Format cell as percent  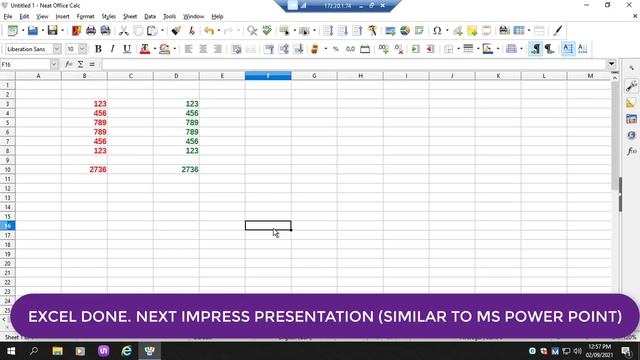[336, 49]
